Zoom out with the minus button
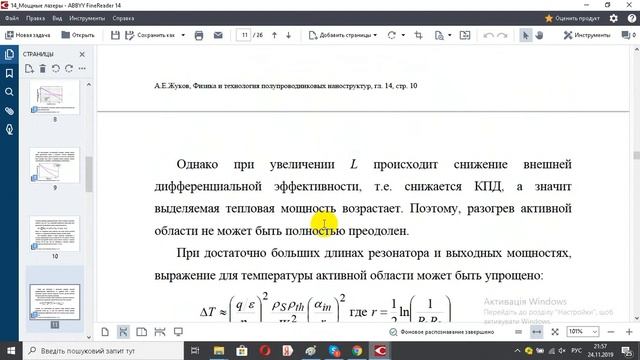This screenshot has width=640, height=360. 611,332
